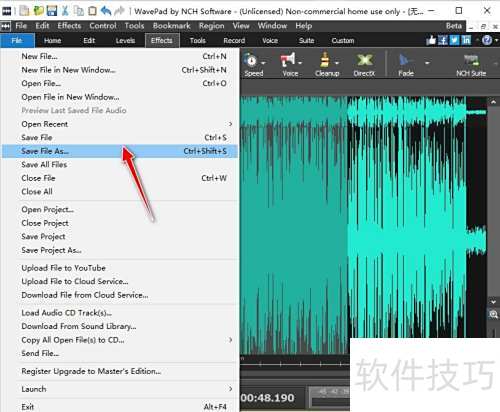The image size is (500, 412).
Task: Open the Window menu
Action: pyautogui.click(x=272, y=26)
